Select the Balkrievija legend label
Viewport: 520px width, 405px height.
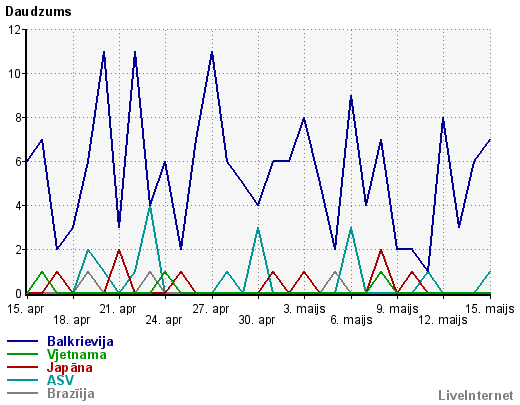coord(80,342)
